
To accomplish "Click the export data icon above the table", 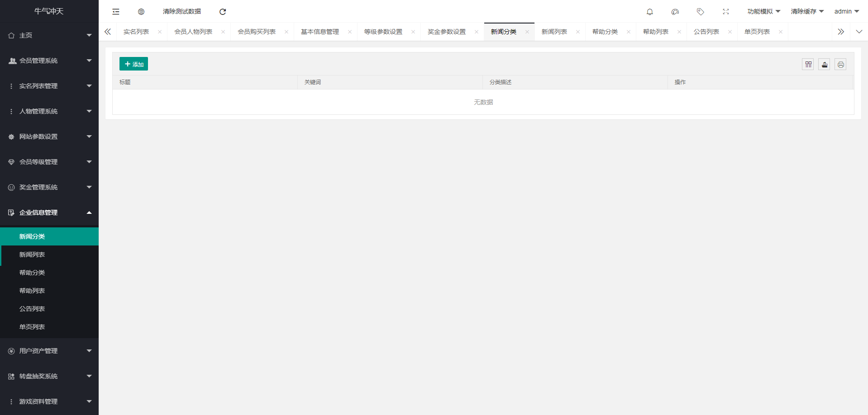I will tap(824, 64).
